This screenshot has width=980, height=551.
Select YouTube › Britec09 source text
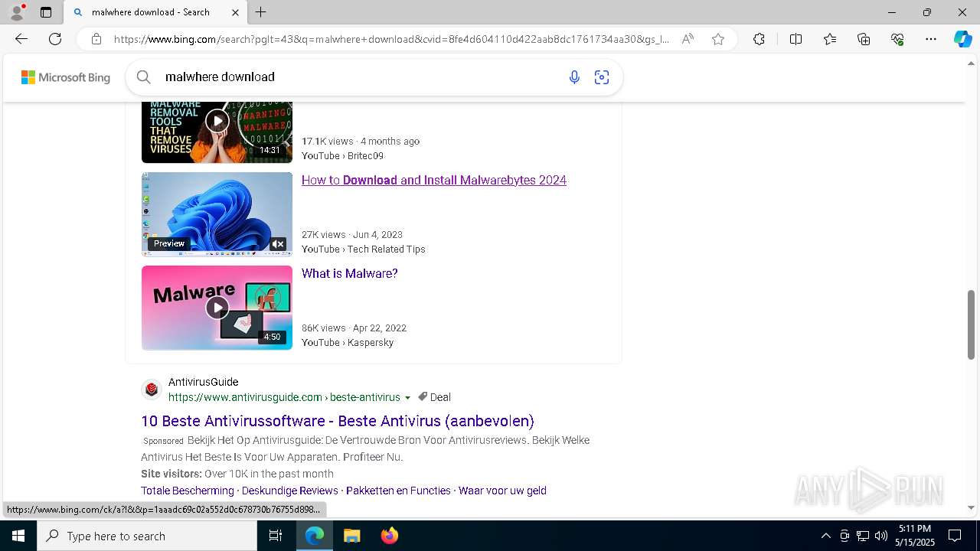342,155
